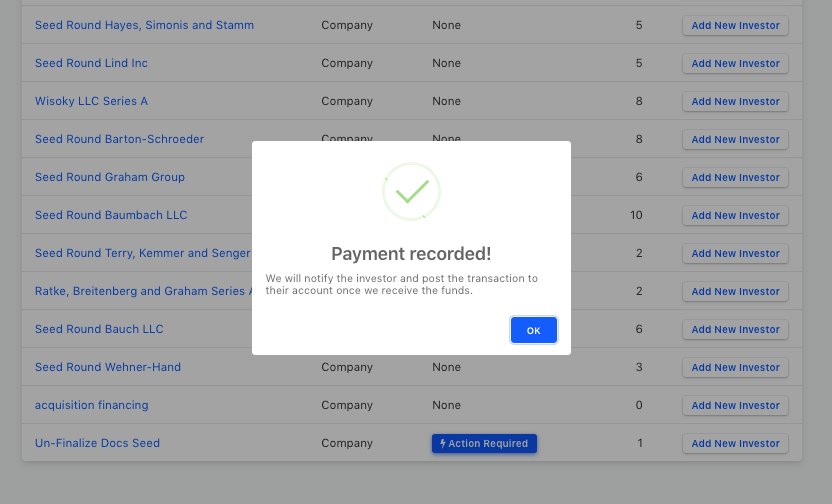This screenshot has width=832, height=504.
Task: Select the 'Payment recorded!' heading text
Action: (411, 254)
